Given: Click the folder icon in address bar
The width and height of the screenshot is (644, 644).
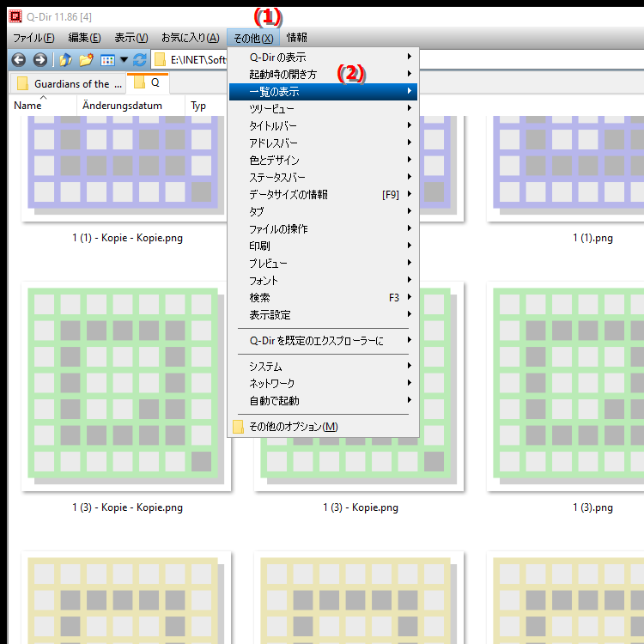Looking at the screenshot, I should coord(160,60).
